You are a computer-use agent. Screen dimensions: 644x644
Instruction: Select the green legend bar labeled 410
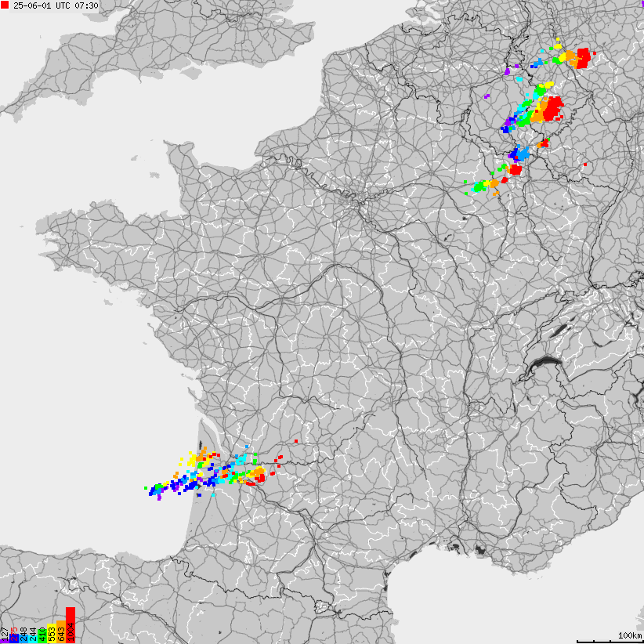(42, 636)
